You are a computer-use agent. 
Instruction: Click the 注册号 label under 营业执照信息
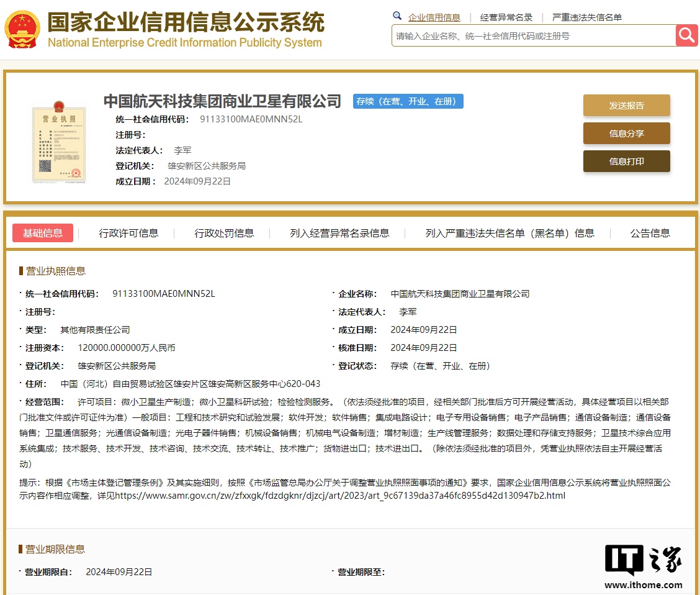(x=40, y=312)
